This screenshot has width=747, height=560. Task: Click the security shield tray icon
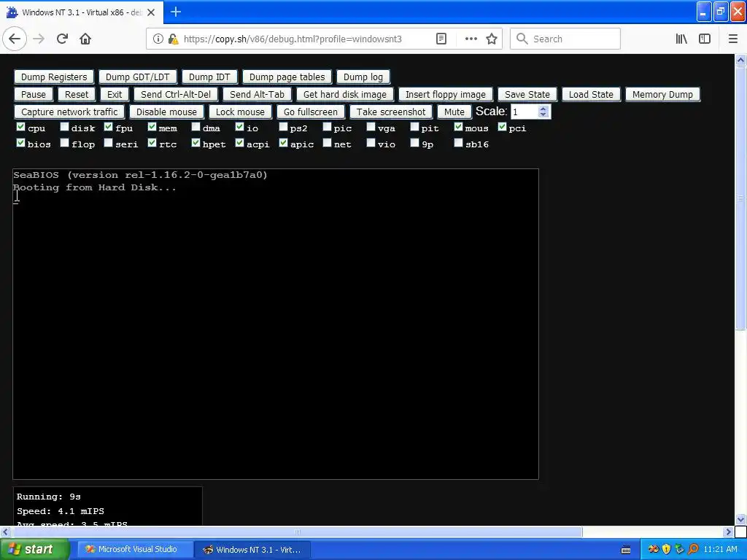pyautogui.click(x=666, y=549)
